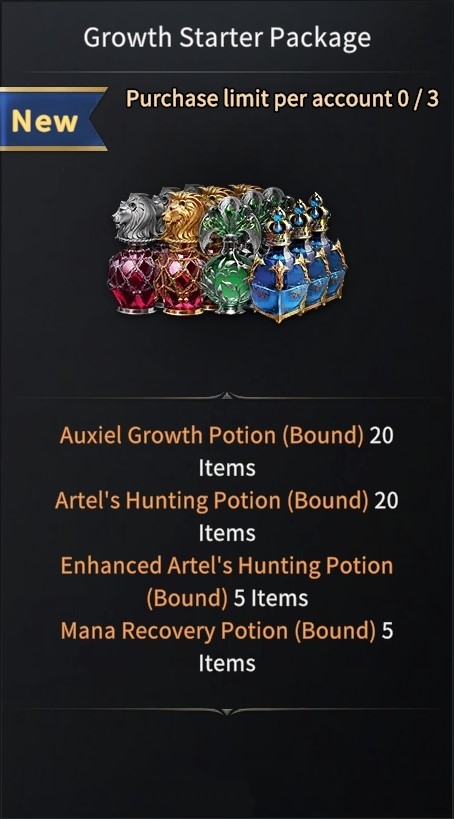
Task: Inspect Mana Recovery Potion (Bound) entry
Action: tap(218, 631)
